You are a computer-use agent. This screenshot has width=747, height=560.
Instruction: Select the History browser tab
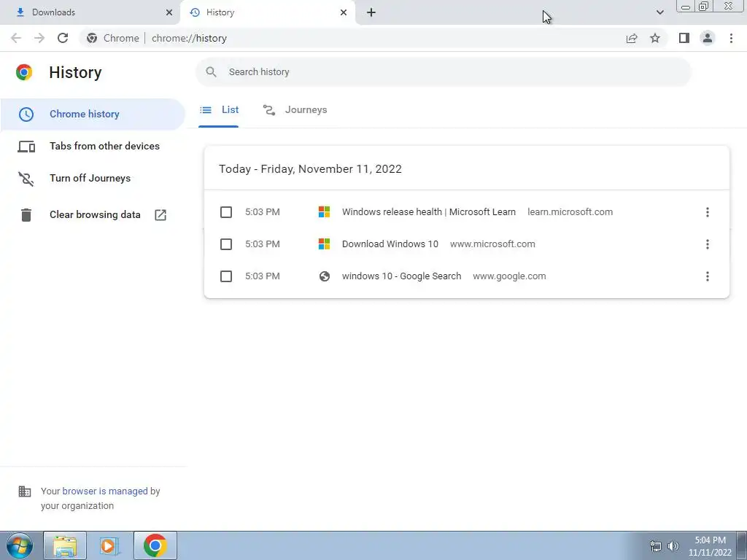[267, 13]
